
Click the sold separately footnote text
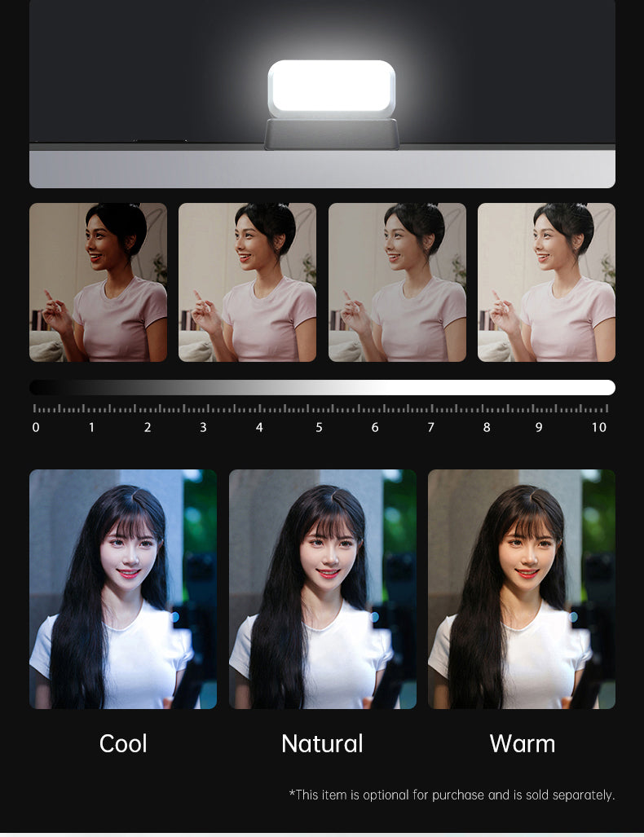click(x=452, y=795)
